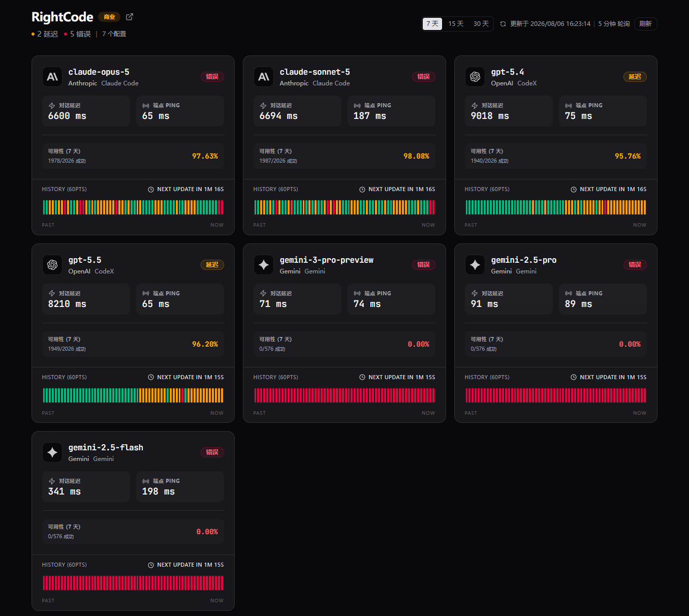Image resolution: width=689 pixels, height=616 pixels.
Task: Click the claude-sonnet-5 history bar chart
Action: [x=344, y=207]
